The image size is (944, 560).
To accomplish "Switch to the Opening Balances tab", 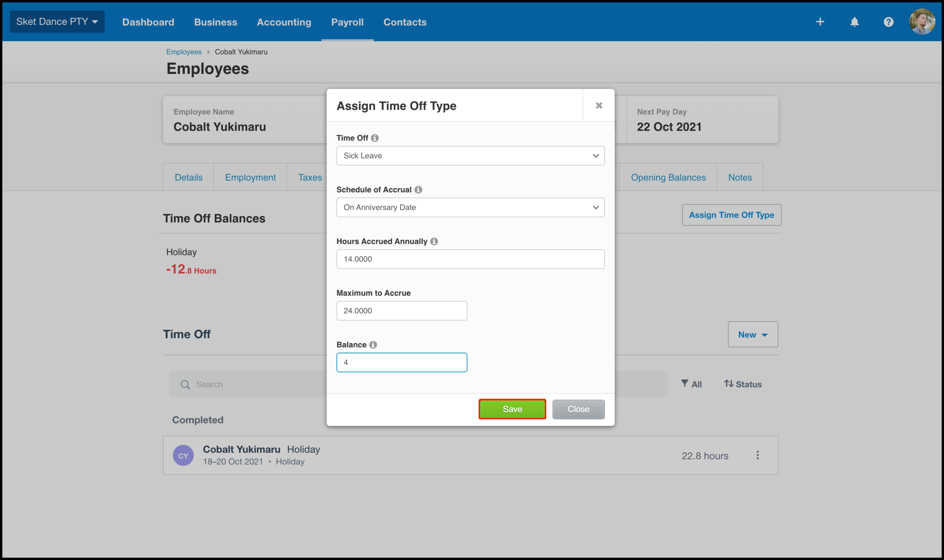I will [668, 177].
